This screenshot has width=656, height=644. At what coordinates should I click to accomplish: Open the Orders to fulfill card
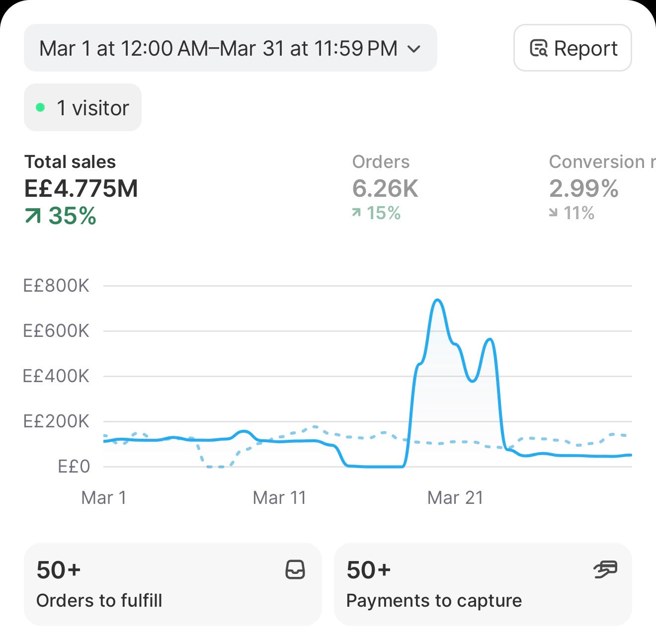pos(173,584)
